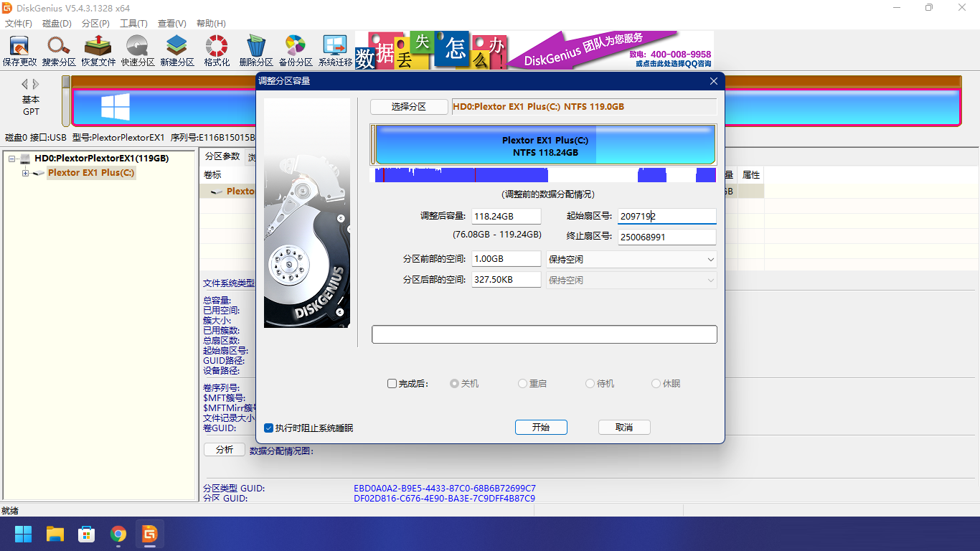This screenshot has width=980, height=551.
Task: Collapse the HD0:PlextorPlextorEX1 tree node
Action: [12, 159]
